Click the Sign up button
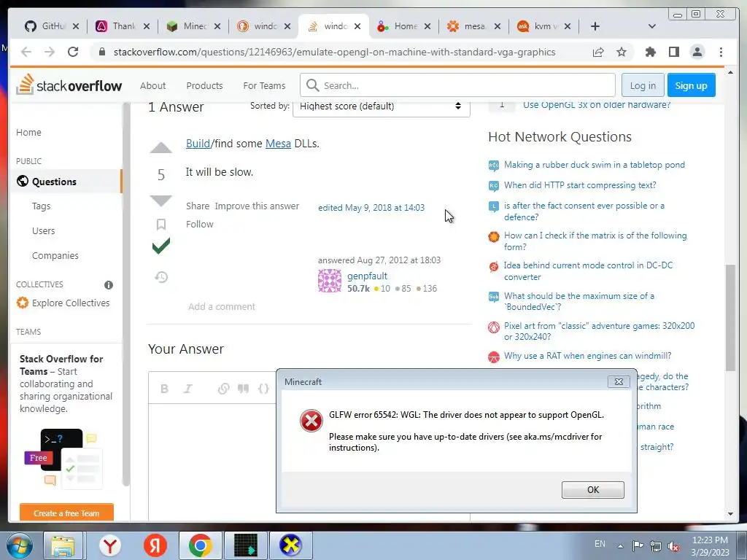 692,85
